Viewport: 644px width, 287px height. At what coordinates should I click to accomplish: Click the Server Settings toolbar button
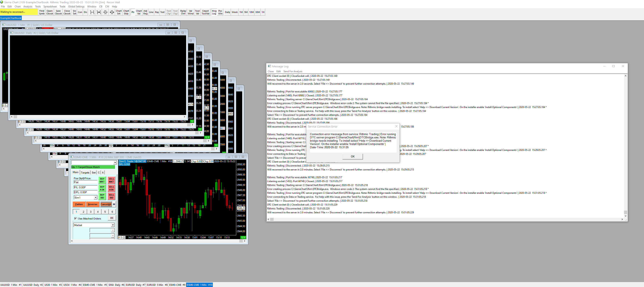75,12
